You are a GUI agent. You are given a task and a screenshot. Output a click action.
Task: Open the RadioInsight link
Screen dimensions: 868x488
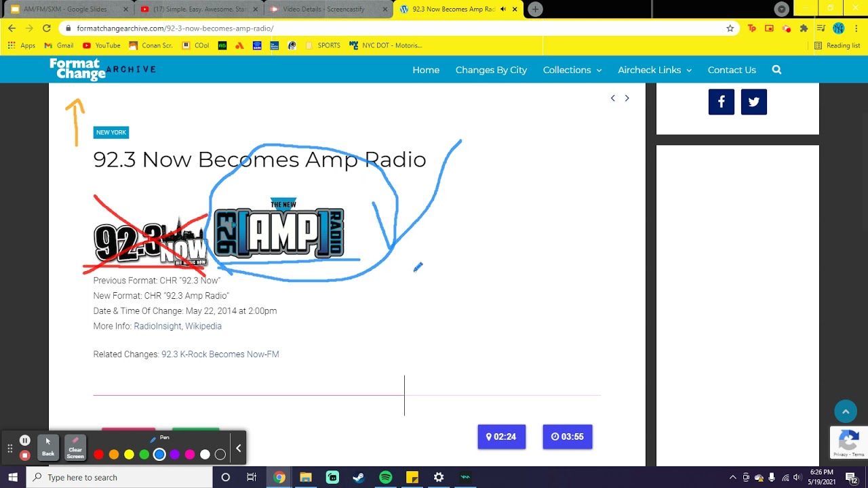click(x=157, y=326)
